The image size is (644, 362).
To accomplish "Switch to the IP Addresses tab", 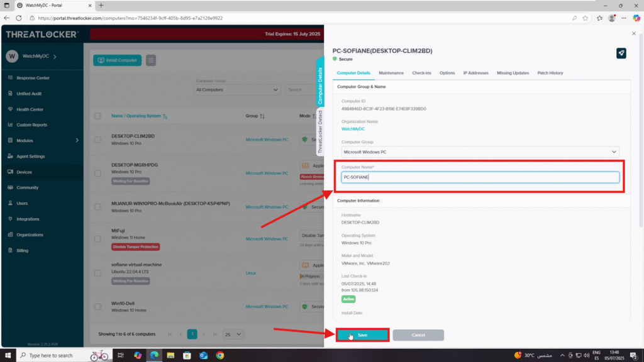I will [475, 73].
